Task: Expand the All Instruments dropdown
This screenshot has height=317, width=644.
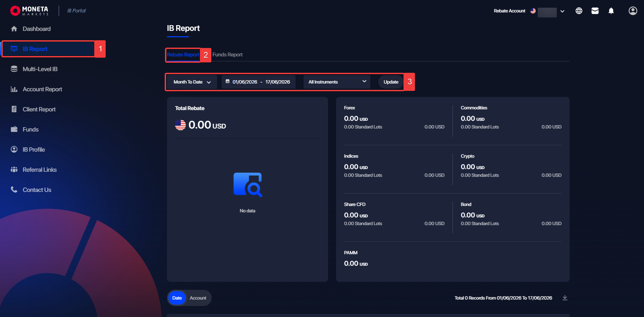Action: 337,82
